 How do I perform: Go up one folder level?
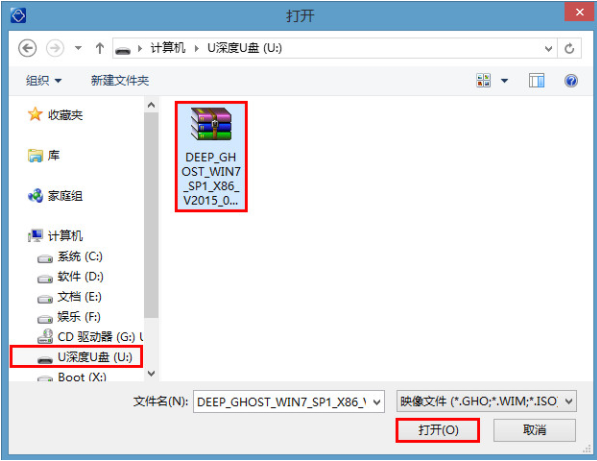pos(100,48)
